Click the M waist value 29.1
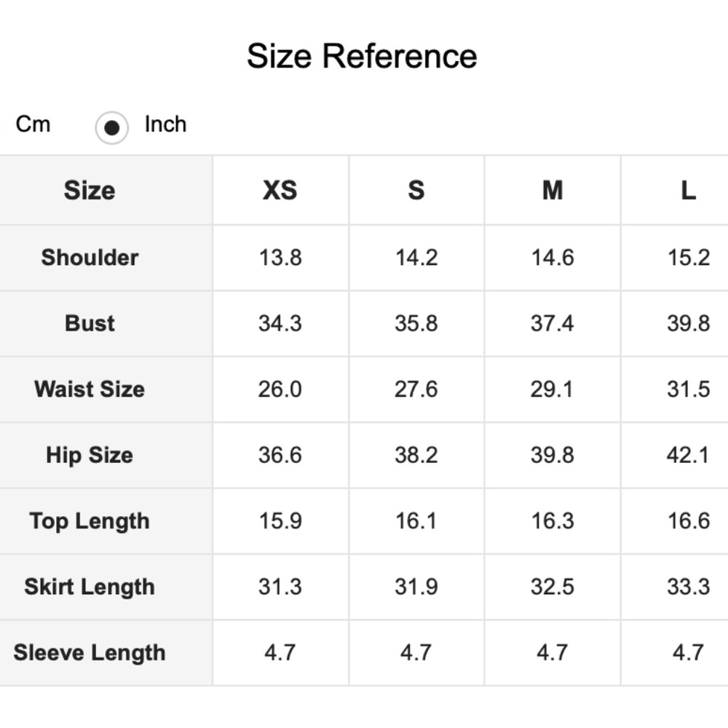The image size is (728, 728). [x=552, y=389]
